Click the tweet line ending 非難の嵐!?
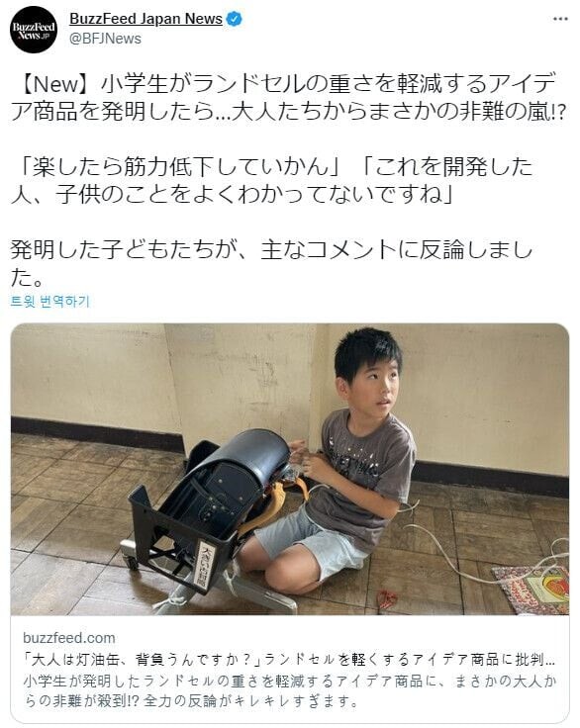Screen dimensions: 580x728 click(288, 112)
